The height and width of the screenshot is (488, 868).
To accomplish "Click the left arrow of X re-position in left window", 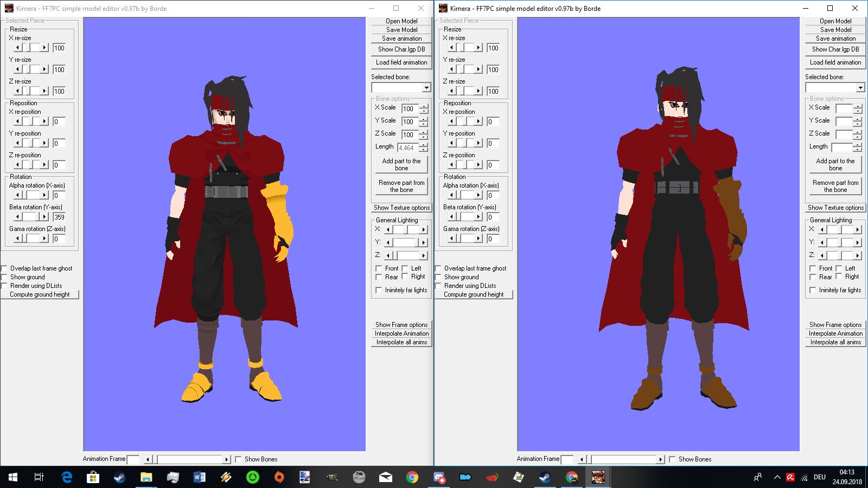I will pos(17,121).
